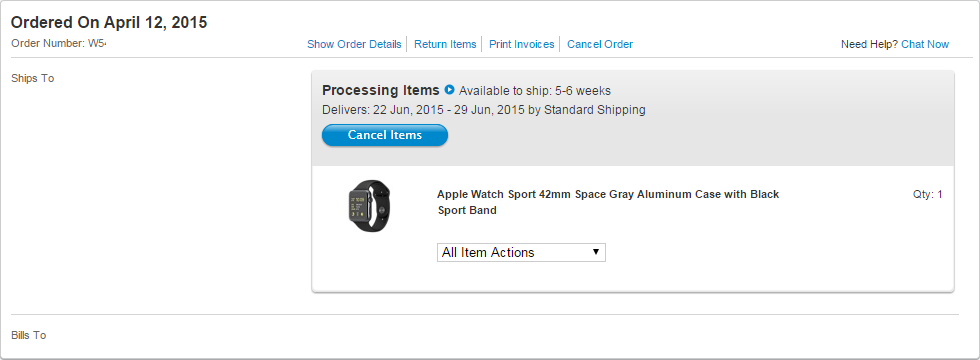The width and height of the screenshot is (980, 360).
Task: Click the Qty: 1 label
Action: tap(928, 194)
